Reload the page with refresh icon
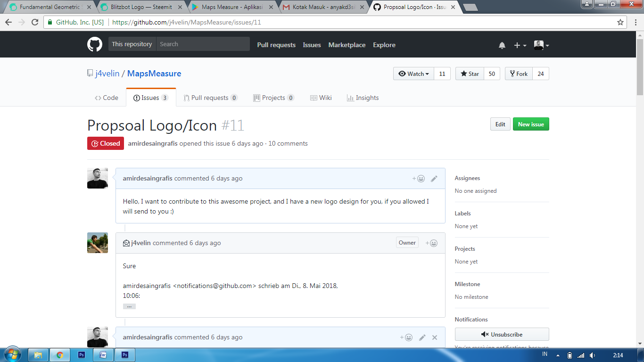The image size is (644, 362). [35, 22]
